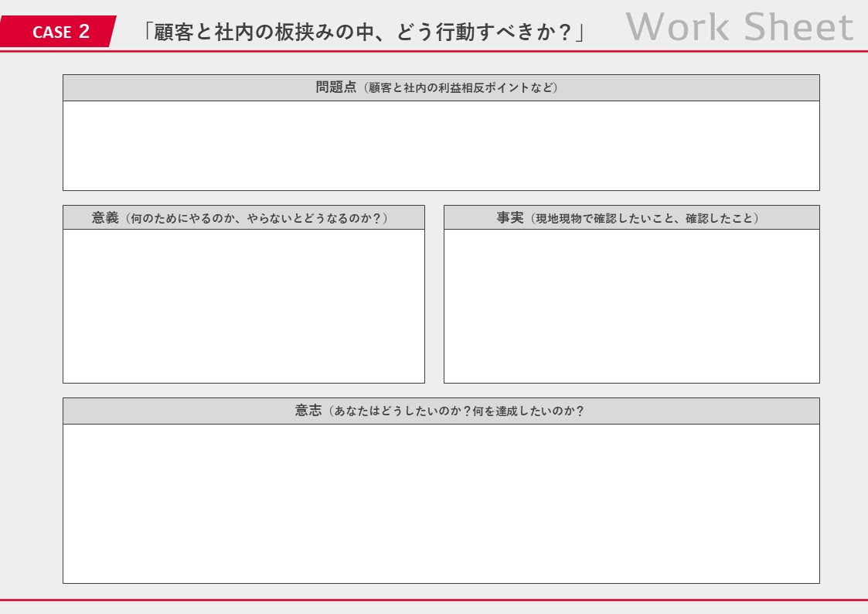Click the Work Sheet heading text
The height and width of the screenshot is (614, 868).
[x=740, y=26]
